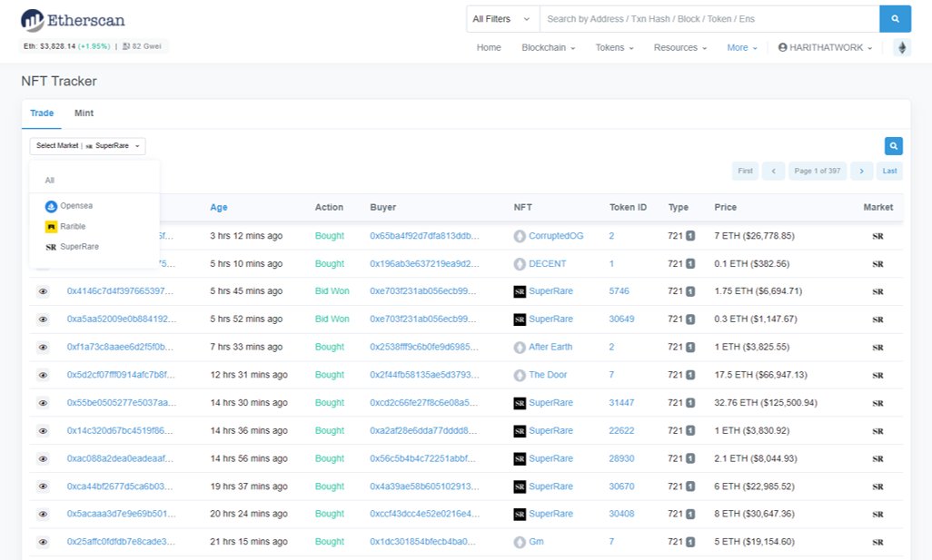Open the All Filters dropdown
This screenshot has height=560, width=932.
[501, 18]
